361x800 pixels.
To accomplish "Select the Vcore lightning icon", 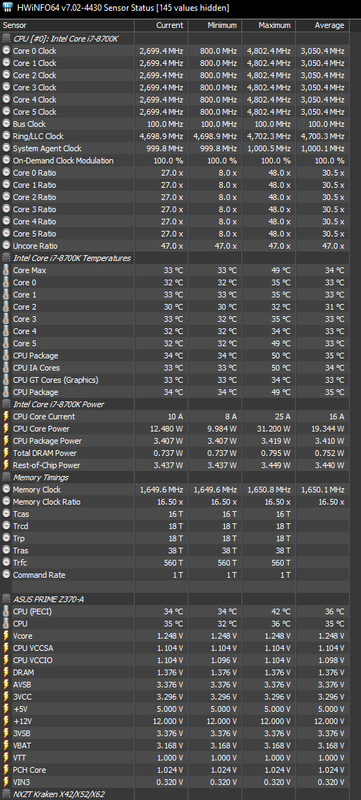I will coord(6,636).
